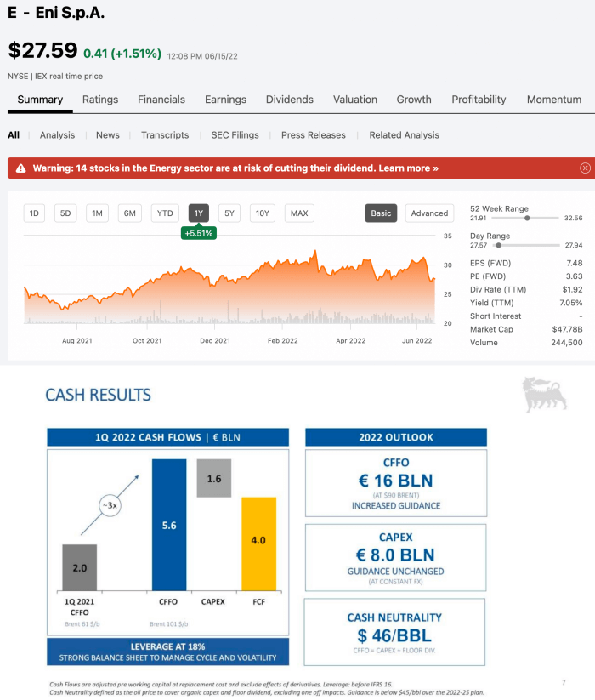The width and height of the screenshot is (595, 700).
Task: Choose the 6M chart range
Action: click(x=130, y=213)
